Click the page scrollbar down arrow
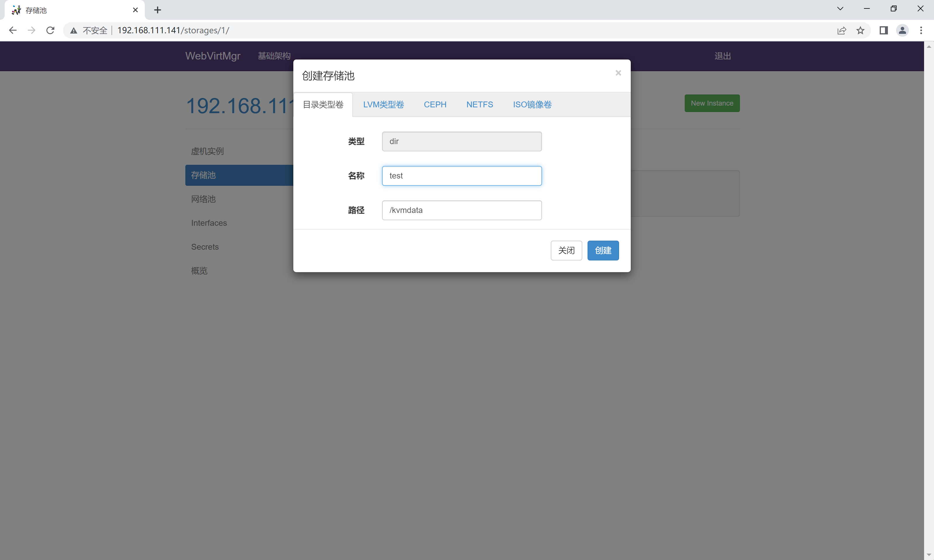 coord(929,555)
